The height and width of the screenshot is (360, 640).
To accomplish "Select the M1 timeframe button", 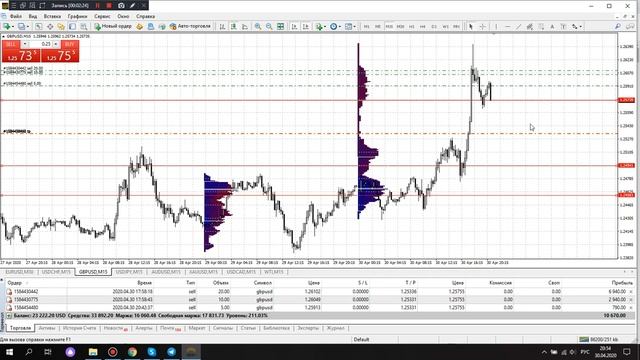I will (x=366, y=26).
